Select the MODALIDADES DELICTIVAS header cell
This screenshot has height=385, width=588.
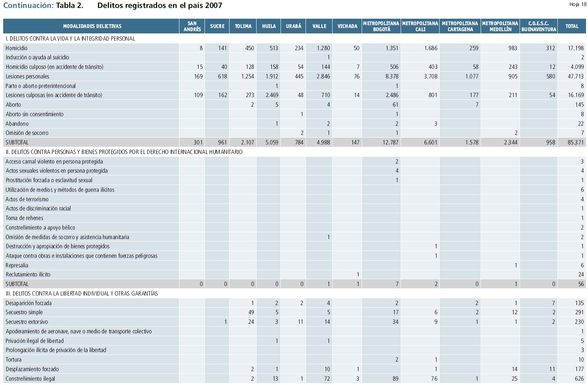[x=92, y=26]
